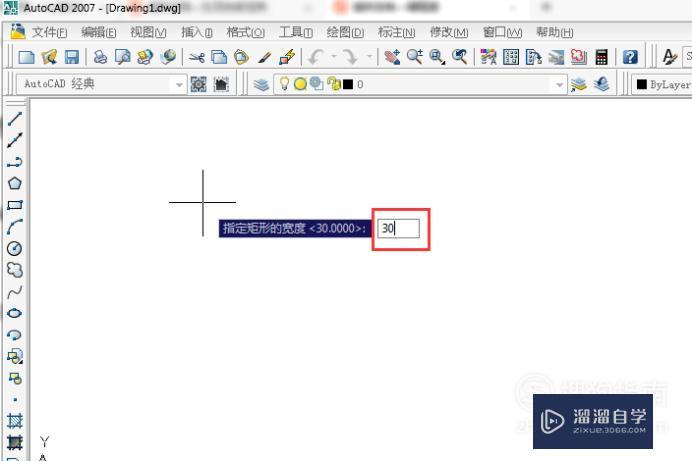Select the Circle draw tool

tap(15, 248)
